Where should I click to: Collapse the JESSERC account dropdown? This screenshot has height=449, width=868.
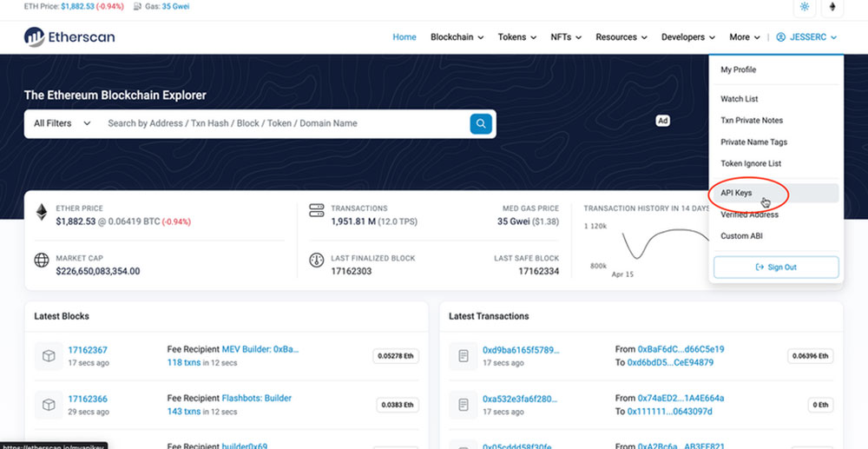coord(806,37)
